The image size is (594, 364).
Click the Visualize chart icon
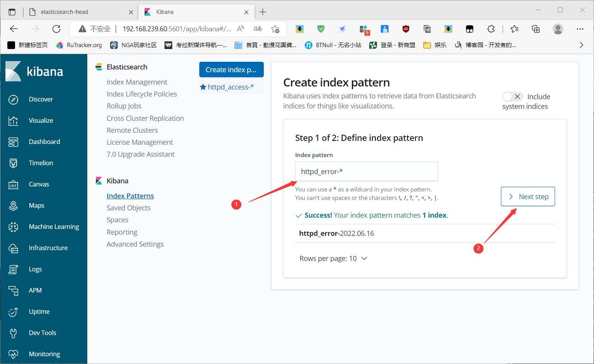(x=13, y=121)
